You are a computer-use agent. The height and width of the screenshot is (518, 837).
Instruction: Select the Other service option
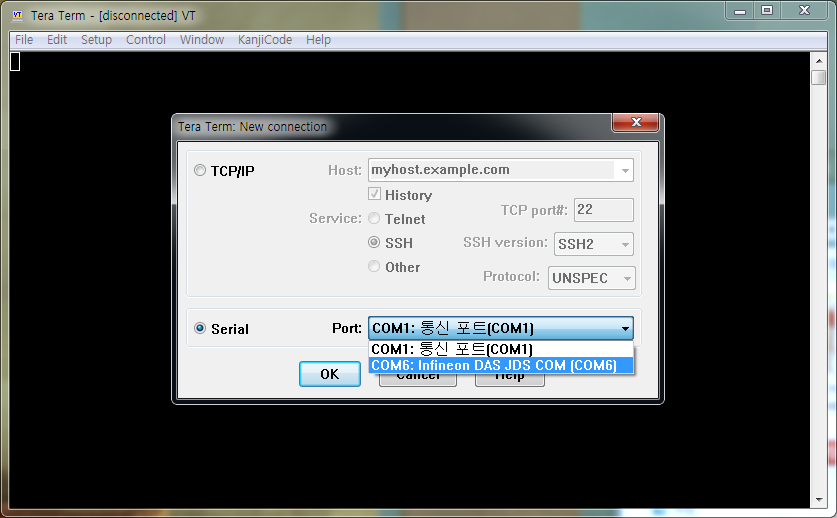tap(374, 266)
